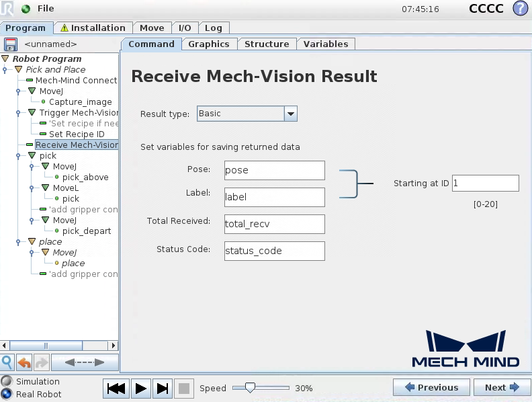The height and width of the screenshot is (402, 532).
Task: Click the Total Received field
Action: (x=275, y=224)
